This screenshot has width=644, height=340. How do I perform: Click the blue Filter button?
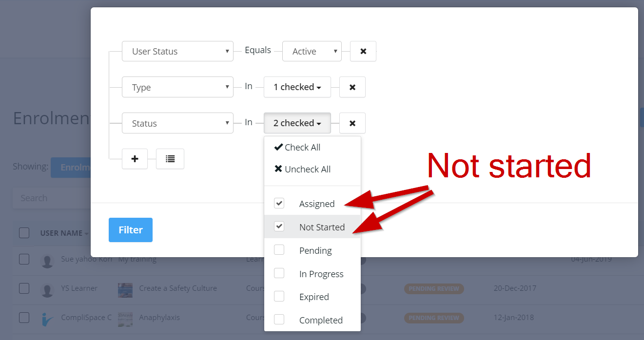[x=130, y=229]
